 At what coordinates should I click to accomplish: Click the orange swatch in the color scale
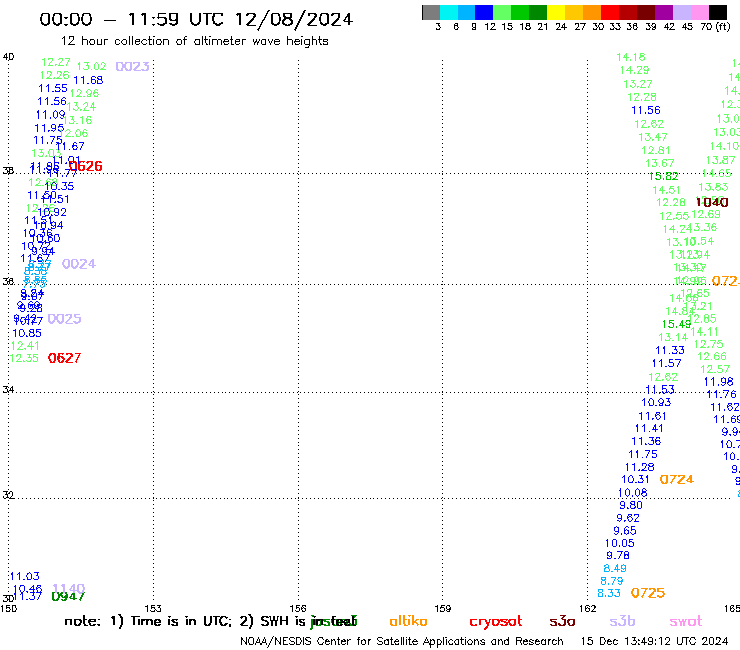(x=591, y=12)
